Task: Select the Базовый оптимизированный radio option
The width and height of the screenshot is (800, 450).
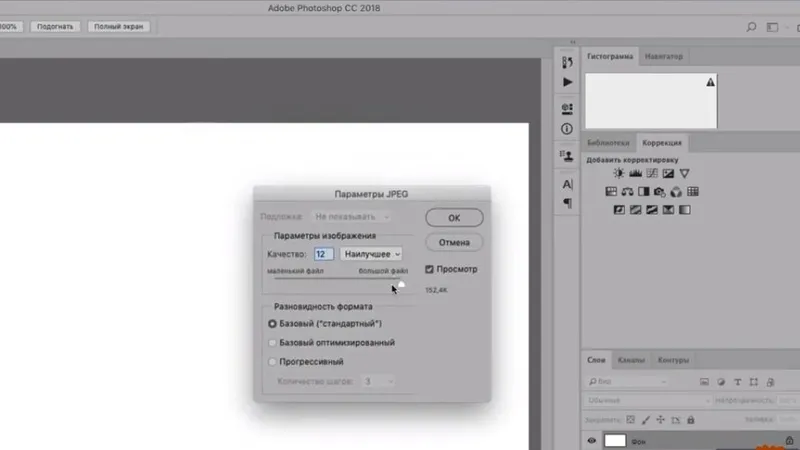Action: coord(272,342)
